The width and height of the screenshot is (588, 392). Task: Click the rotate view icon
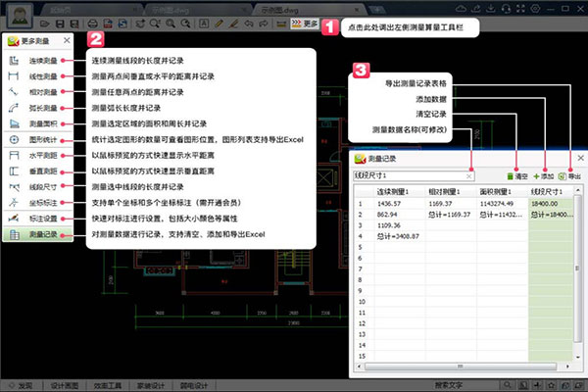(140, 24)
